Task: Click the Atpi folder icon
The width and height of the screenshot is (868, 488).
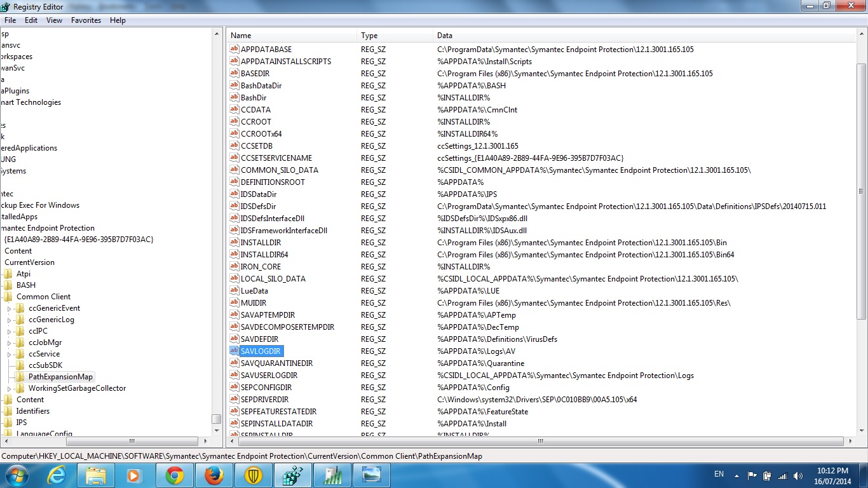Action: tap(8, 274)
